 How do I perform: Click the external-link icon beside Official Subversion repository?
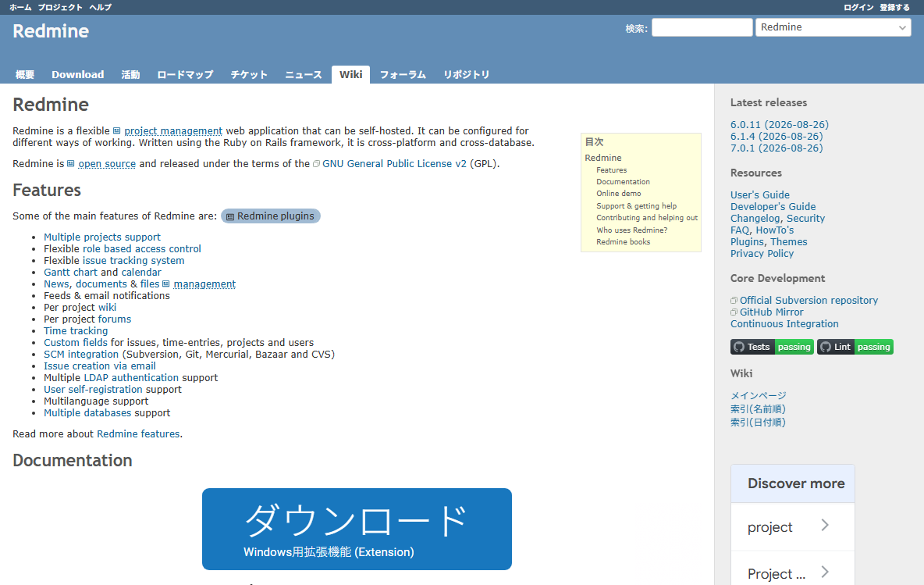tap(734, 301)
